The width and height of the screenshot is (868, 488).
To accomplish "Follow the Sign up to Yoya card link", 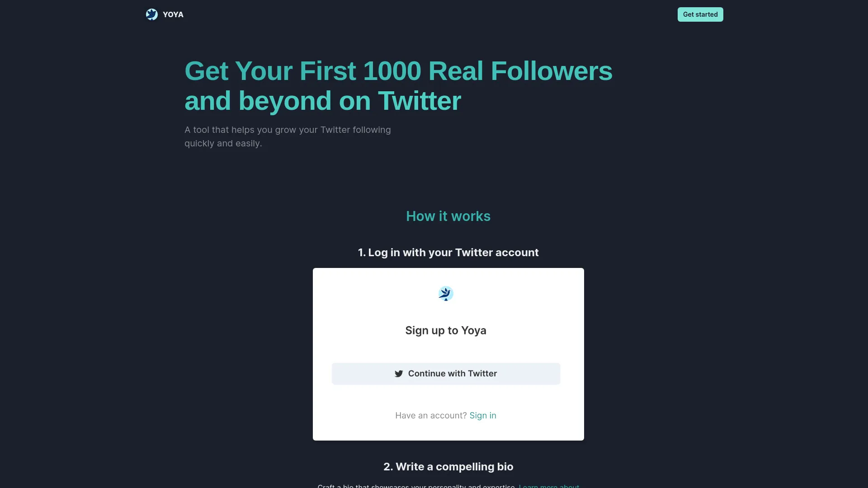I will tap(445, 330).
